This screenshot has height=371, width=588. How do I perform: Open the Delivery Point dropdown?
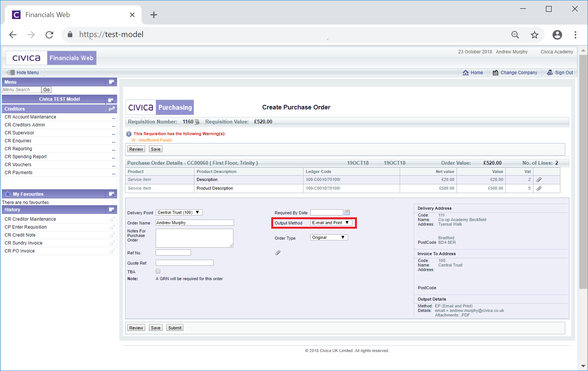click(x=179, y=212)
